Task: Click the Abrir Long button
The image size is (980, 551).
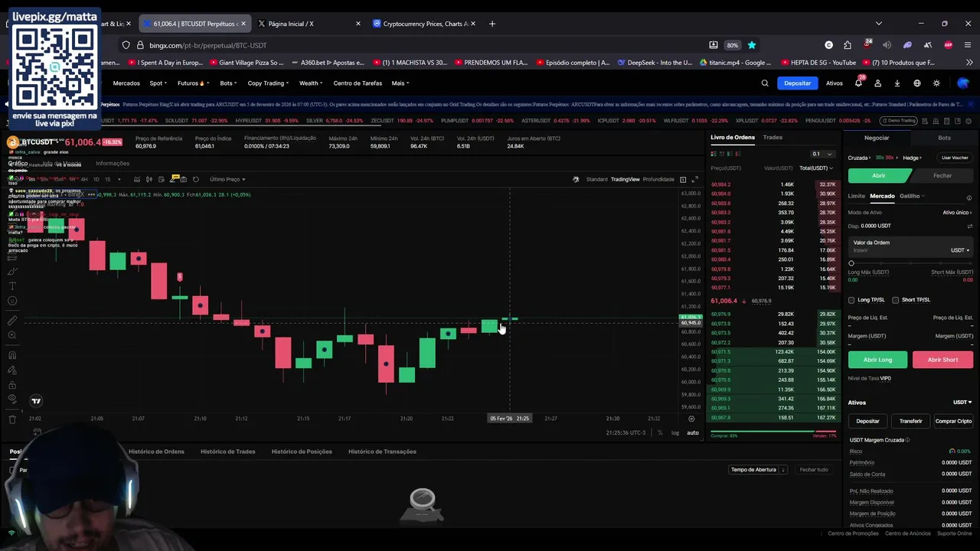Action: pyautogui.click(x=877, y=360)
